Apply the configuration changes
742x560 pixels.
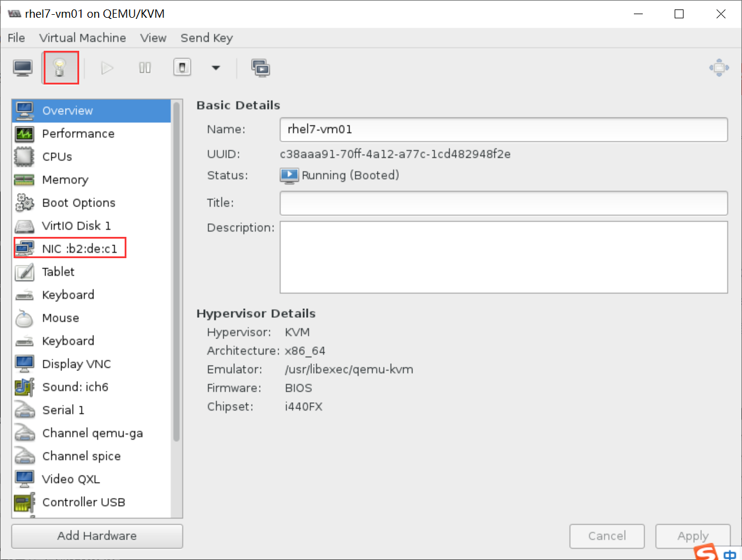point(692,536)
